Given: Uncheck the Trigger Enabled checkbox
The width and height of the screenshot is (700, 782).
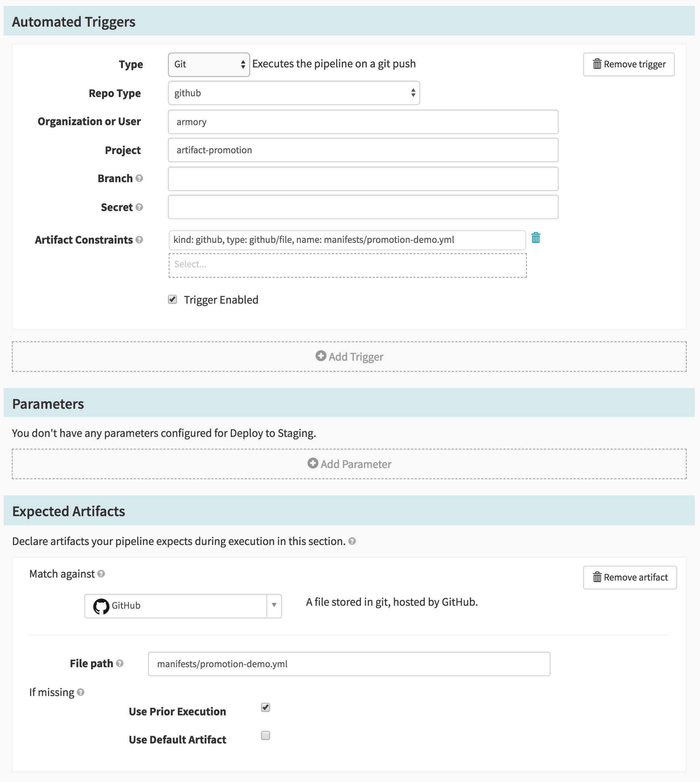Looking at the screenshot, I should tap(173, 300).
